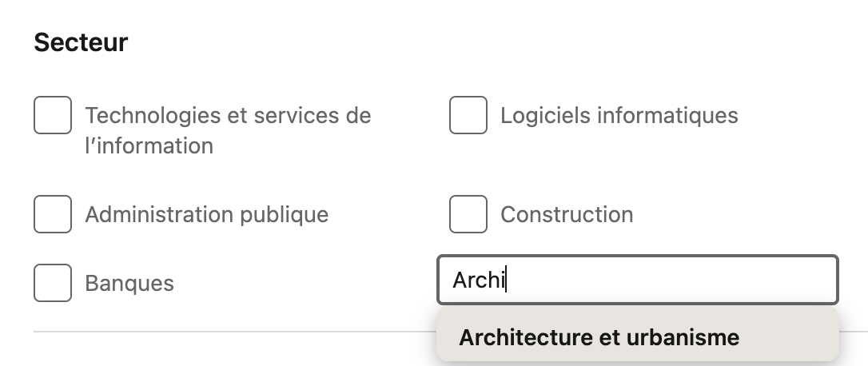
Task: Click the Construction label text
Action: pos(567,215)
